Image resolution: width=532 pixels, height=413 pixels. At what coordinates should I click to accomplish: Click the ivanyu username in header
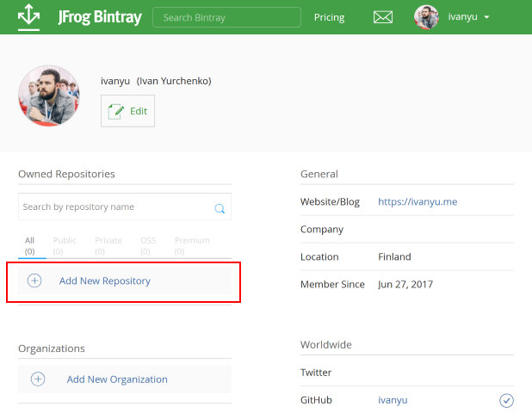[x=462, y=17]
